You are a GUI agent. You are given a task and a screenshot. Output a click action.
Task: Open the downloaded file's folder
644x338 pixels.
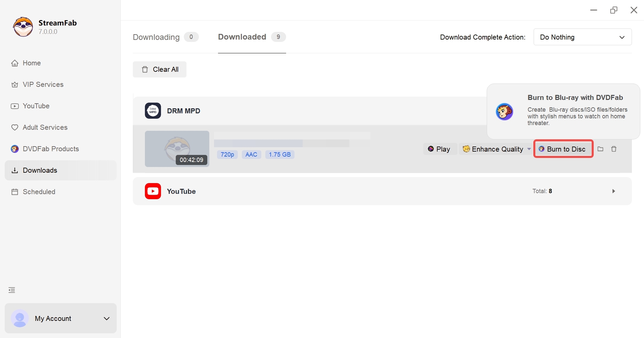[x=600, y=149]
